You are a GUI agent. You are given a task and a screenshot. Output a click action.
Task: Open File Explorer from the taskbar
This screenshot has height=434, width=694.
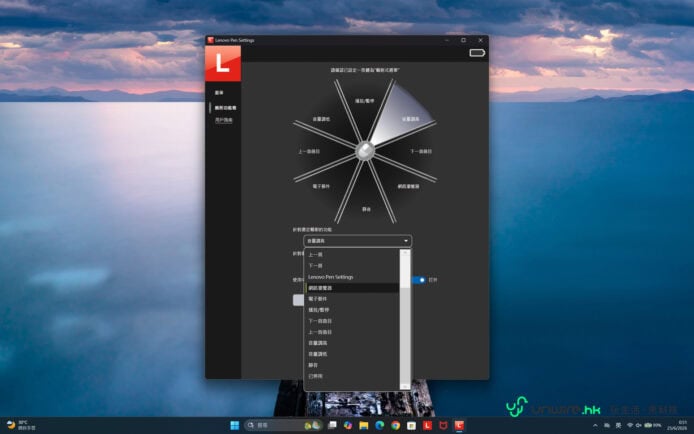click(364, 425)
